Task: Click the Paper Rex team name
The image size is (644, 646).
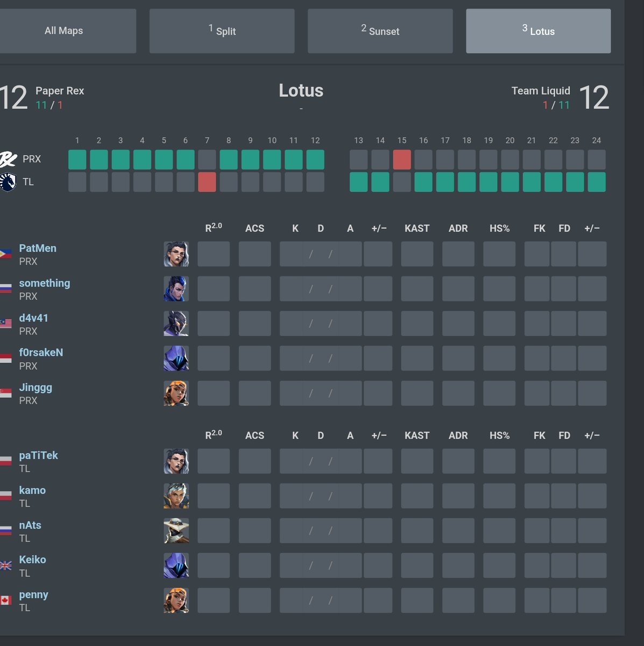Action: click(x=60, y=91)
